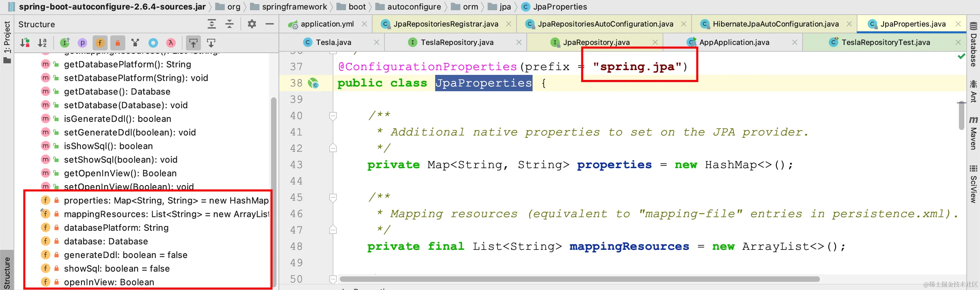Toggle Autoscroll to Source button
The image size is (980, 290).
point(193,43)
